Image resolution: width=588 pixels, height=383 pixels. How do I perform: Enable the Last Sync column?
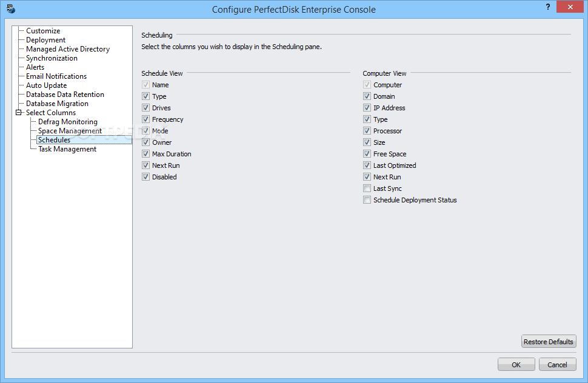coord(367,188)
